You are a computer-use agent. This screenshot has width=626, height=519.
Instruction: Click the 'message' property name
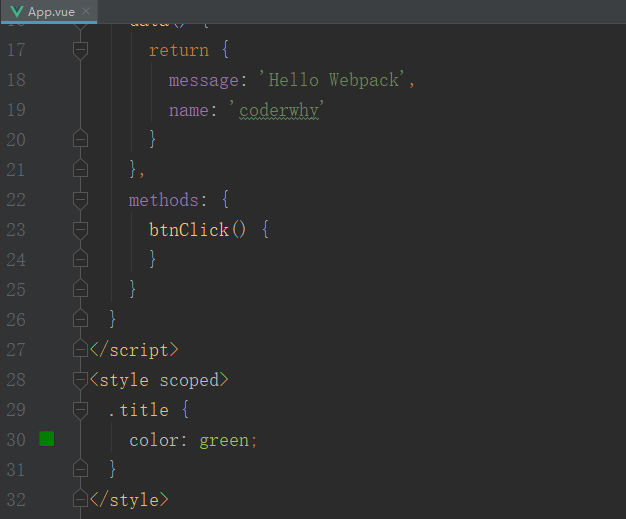coord(204,81)
